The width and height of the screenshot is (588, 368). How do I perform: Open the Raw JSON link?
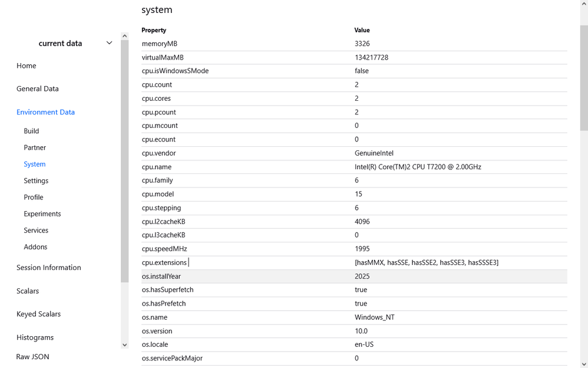point(32,356)
